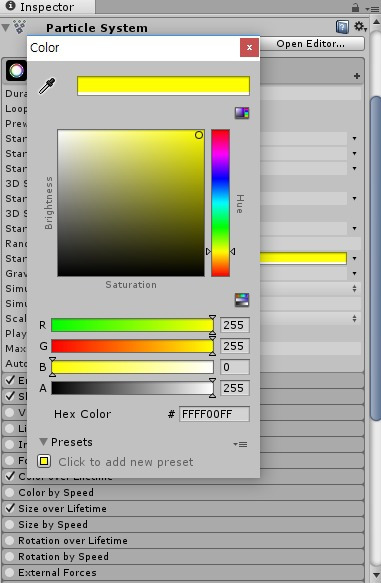Viewport: 381px width, 583px height.
Task: Collapse the Presets section
Action: click(43, 442)
